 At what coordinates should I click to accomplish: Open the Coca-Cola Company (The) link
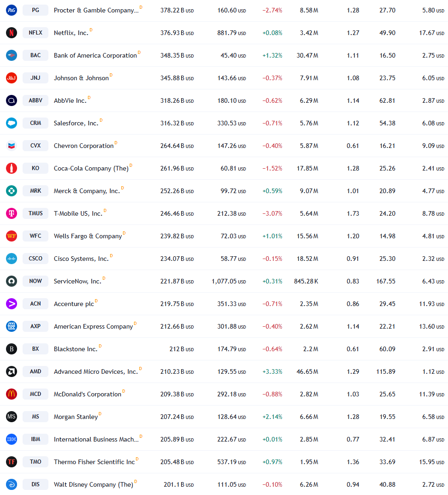91,169
